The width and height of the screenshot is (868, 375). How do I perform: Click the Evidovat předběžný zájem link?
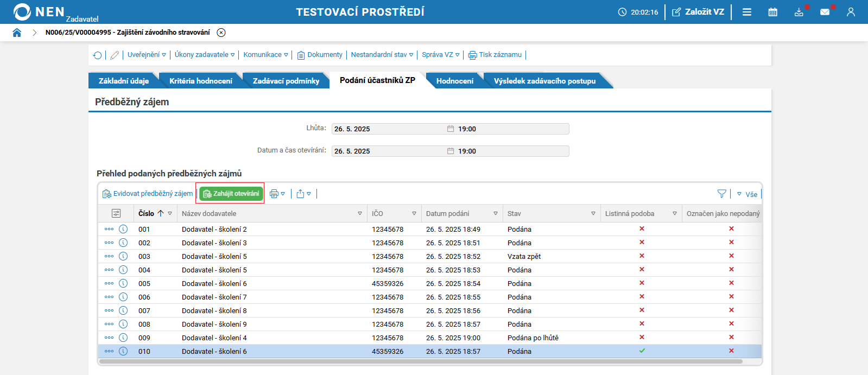(148, 194)
